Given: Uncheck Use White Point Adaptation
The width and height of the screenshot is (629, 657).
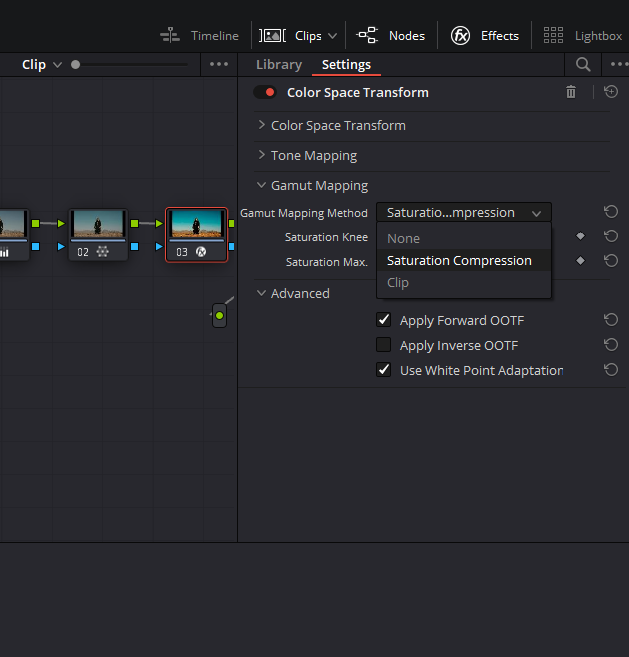Looking at the screenshot, I should tap(383, 370).
